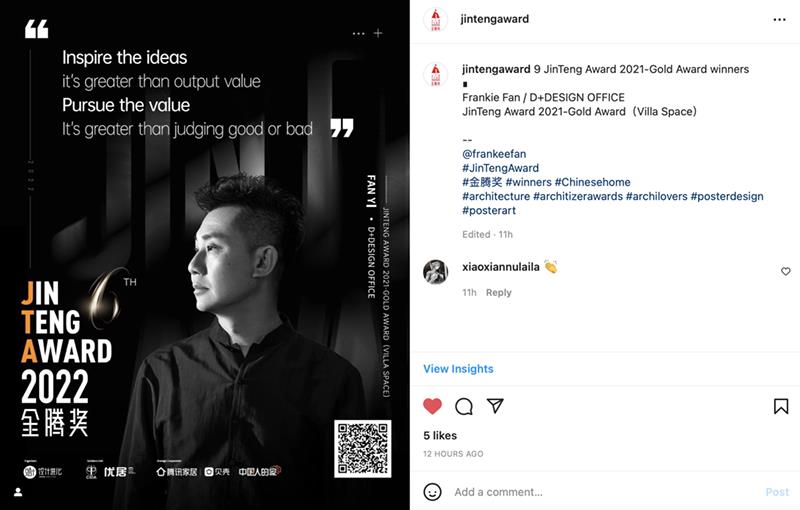The height and width of the screenshot is (510, 800).
Task: Open xiaoxiannulaila's profile picture
Action: pos(436,271)
